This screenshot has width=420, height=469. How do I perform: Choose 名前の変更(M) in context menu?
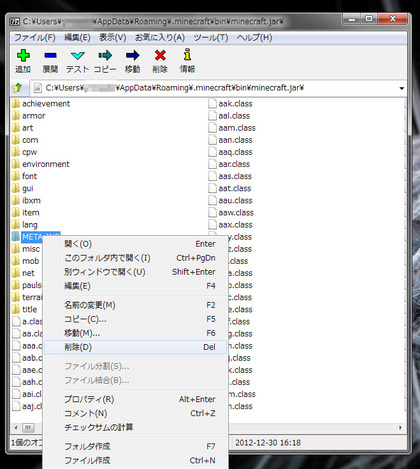click(x=136, y=305)
